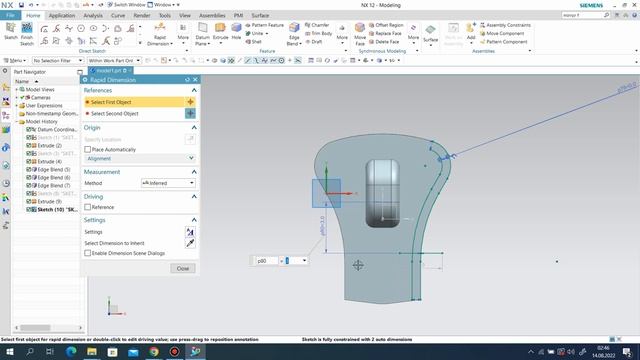This screenshot has height=360, width=640.
Task: Toggle the Reference checkbox under Driving
Action: (87, 207)
